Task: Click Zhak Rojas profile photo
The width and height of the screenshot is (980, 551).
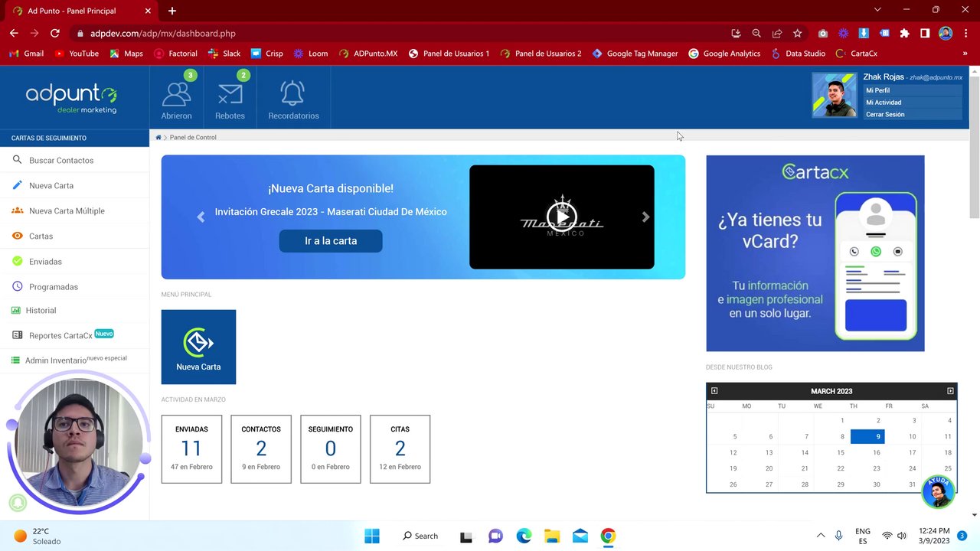Action: pyautogui.click(x=835, y=95)
